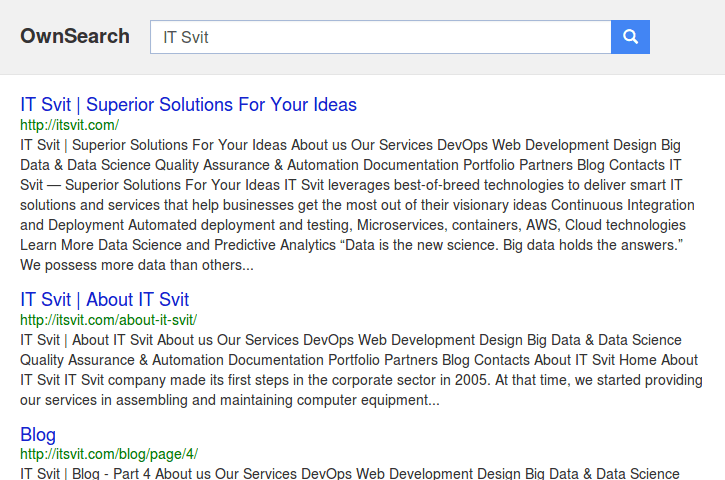The height and width of the screenshot is (480, 725).
Task: Click the "Continuous Integration" text in first snippet
Action: 622,205
